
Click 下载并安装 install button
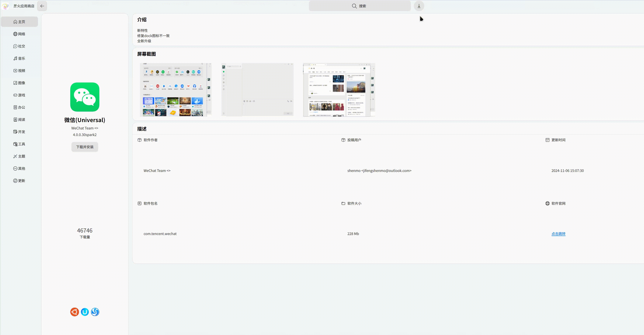(85, 147)
